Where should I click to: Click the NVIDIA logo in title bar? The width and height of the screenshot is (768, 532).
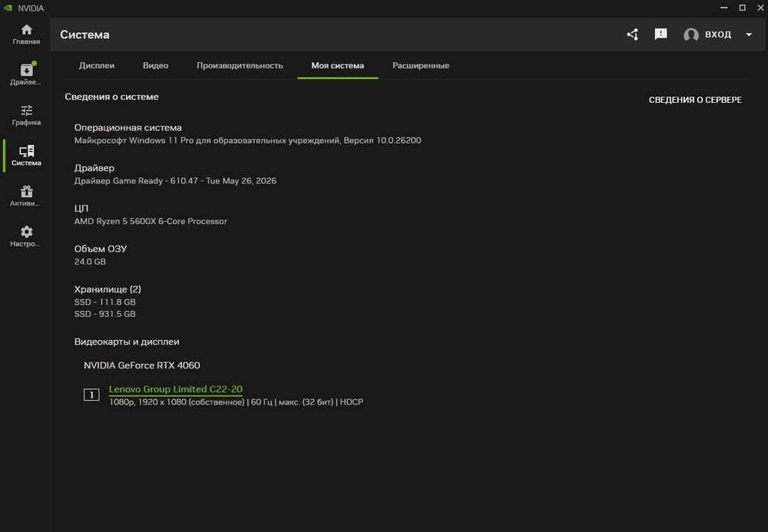pyautogui.click(x=8, y=8)
